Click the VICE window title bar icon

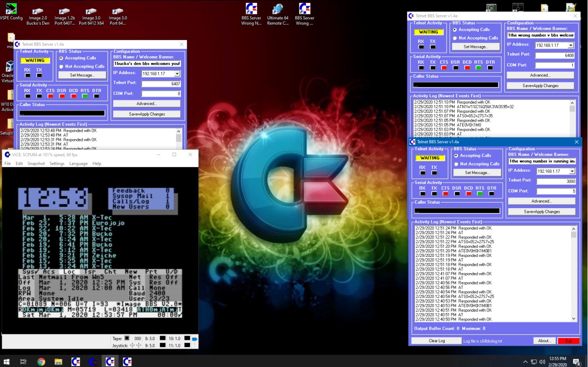point(7,154)
